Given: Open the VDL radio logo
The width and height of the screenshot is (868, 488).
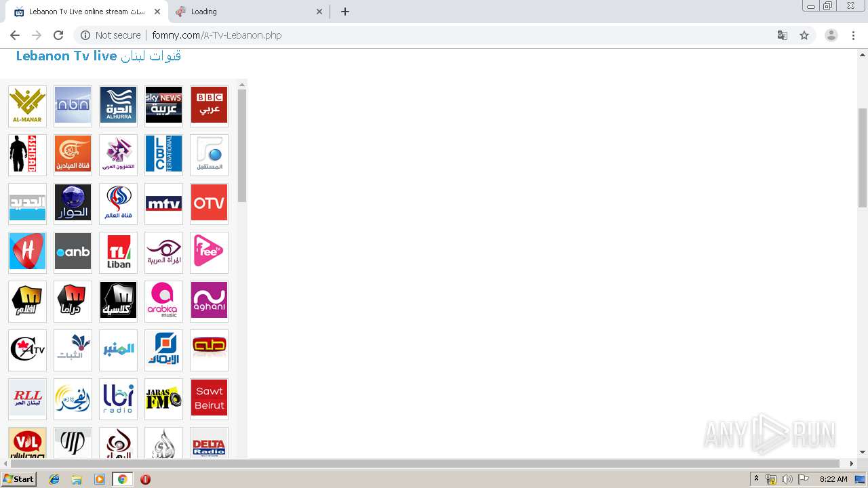Looking at the screenshot, I should [28, 443].
